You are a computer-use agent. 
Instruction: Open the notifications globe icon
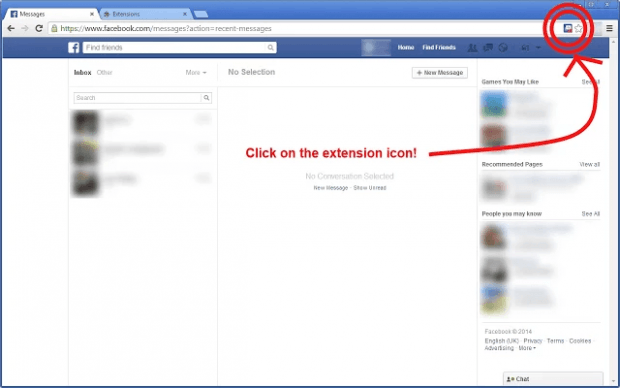(503, 47)
